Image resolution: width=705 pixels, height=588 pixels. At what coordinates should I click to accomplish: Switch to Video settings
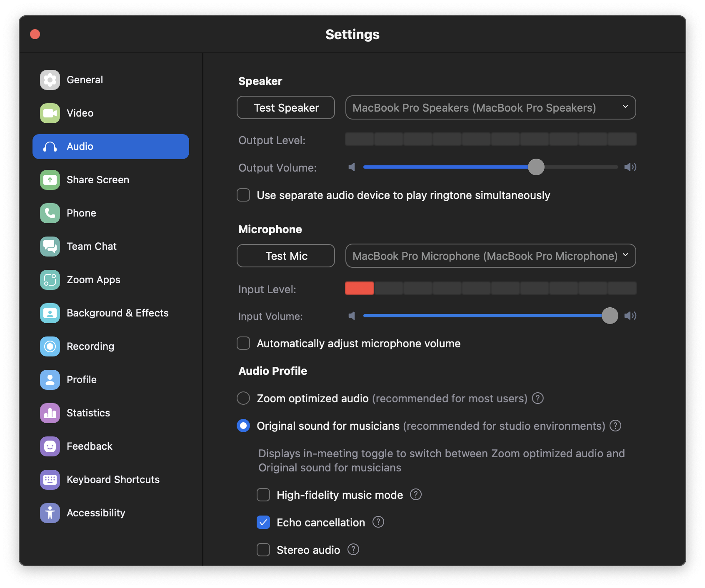(x=111, y=113)
